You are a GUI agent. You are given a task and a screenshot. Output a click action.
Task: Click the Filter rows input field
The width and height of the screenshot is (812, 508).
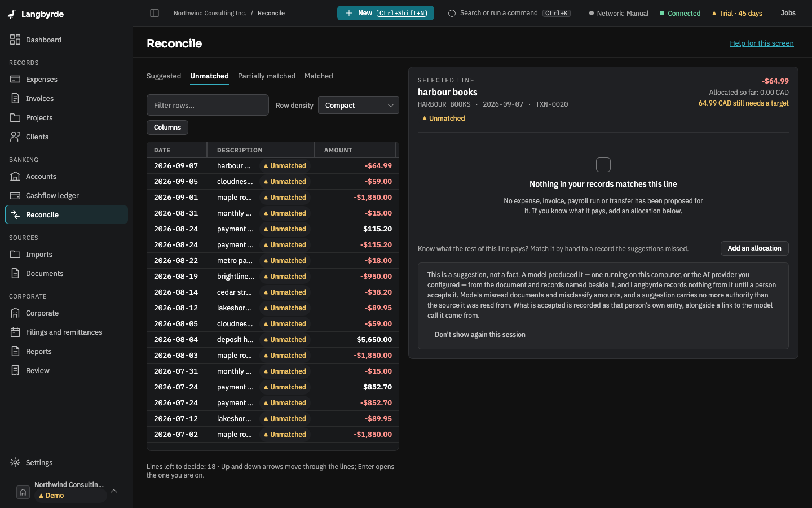208,106
